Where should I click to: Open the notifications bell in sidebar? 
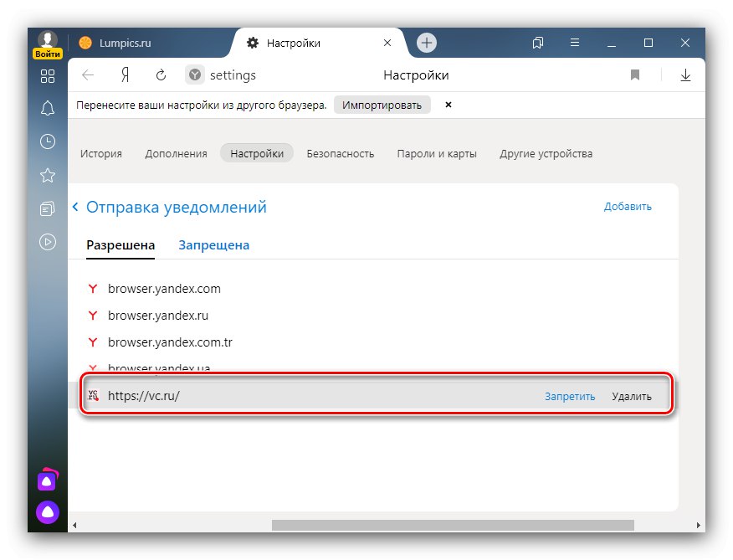(47, 107)
